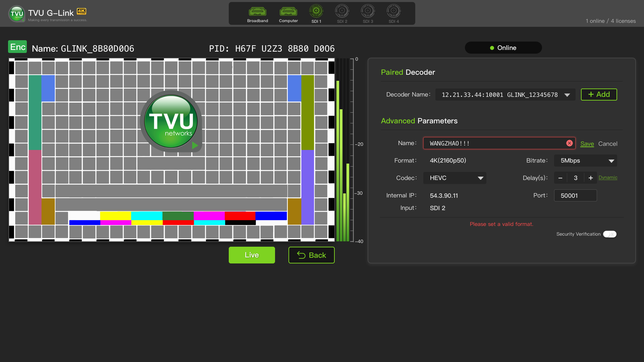
Task: Switch to SDI 4 input connector
Action: point(393,11)
